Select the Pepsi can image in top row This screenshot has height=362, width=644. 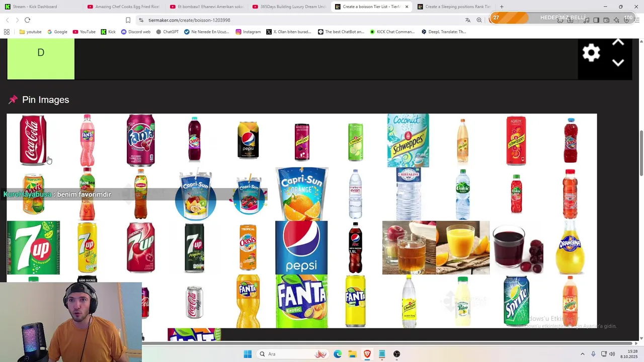pos(248,140)
